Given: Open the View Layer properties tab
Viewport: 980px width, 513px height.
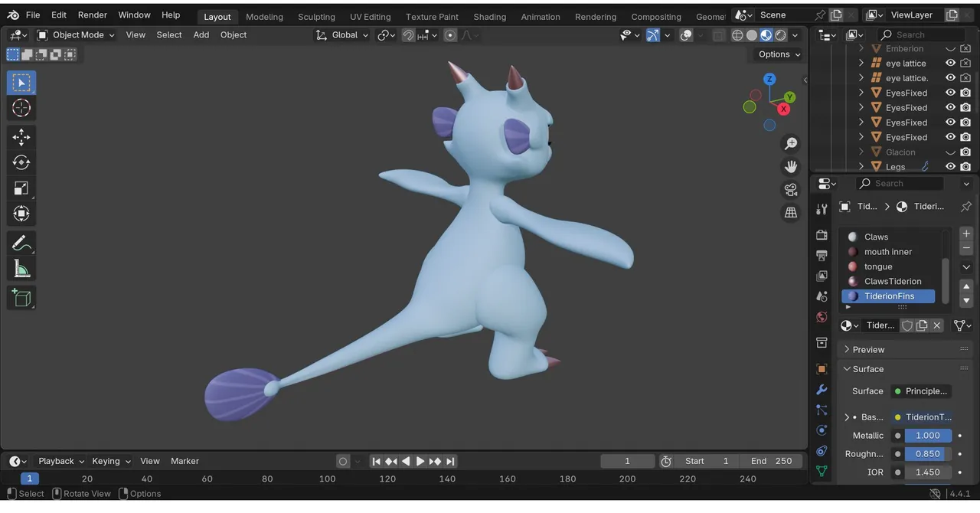Looking at the screenshot, I should coord(822,276).
